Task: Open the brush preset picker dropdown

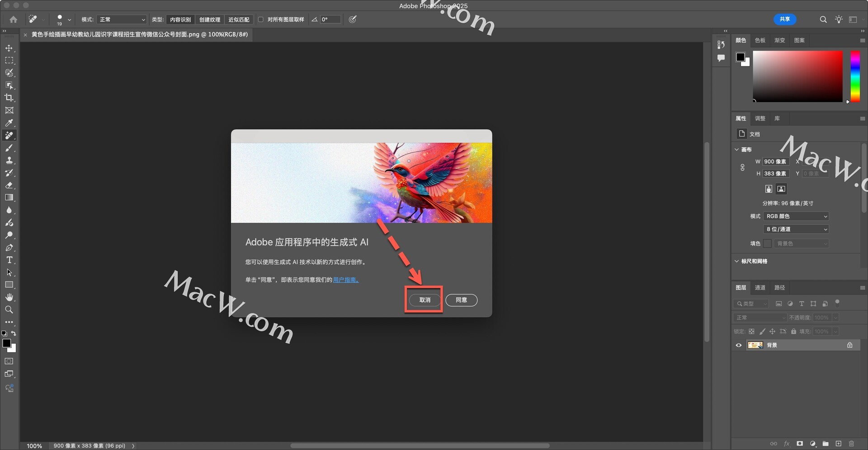Action: (69, 20)
